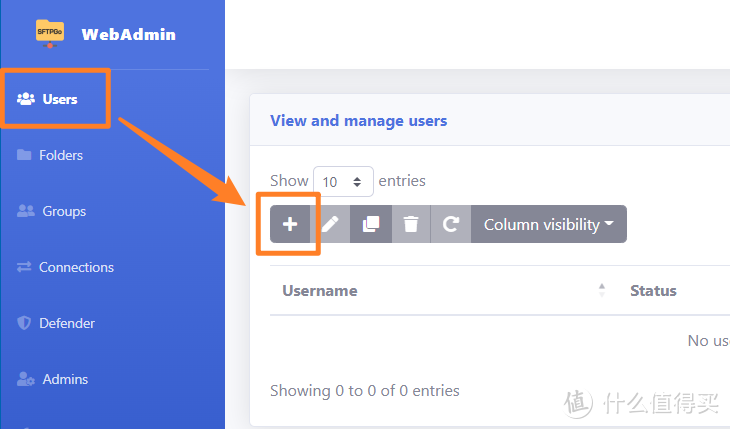Click the clone user icon
This screenshot has height=429, width=730.
pyautogui.click(x=370, y=225)
